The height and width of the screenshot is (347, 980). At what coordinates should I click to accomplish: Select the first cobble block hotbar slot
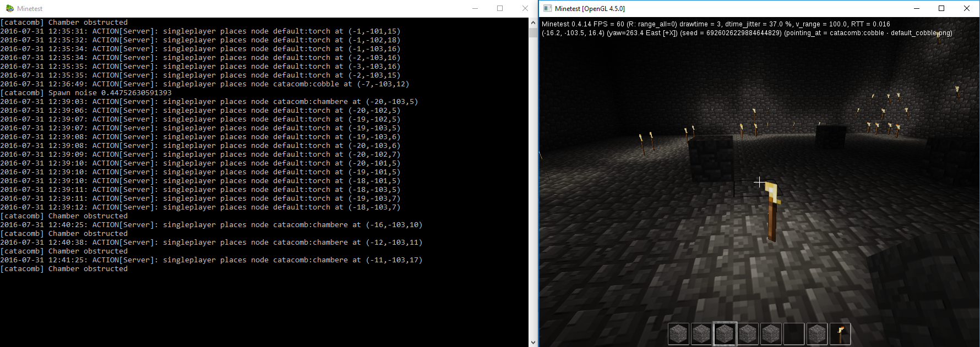tap(678, 334)
